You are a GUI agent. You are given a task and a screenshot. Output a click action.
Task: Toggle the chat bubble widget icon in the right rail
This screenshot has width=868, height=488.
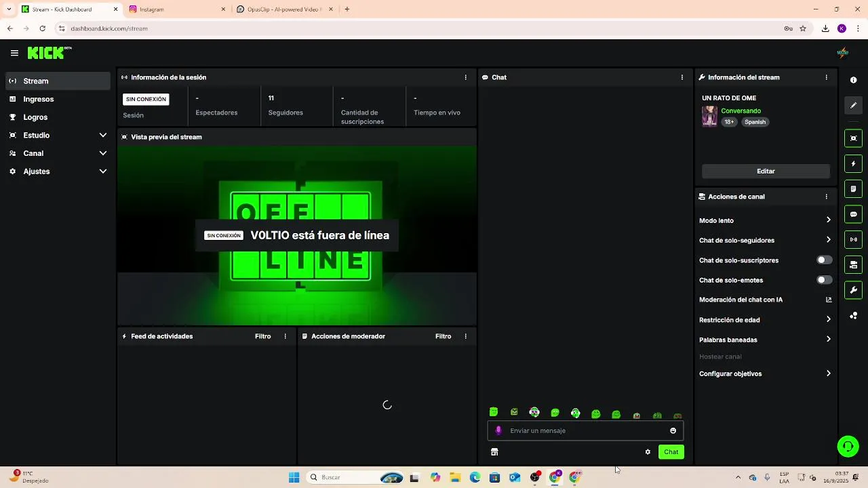853,214
